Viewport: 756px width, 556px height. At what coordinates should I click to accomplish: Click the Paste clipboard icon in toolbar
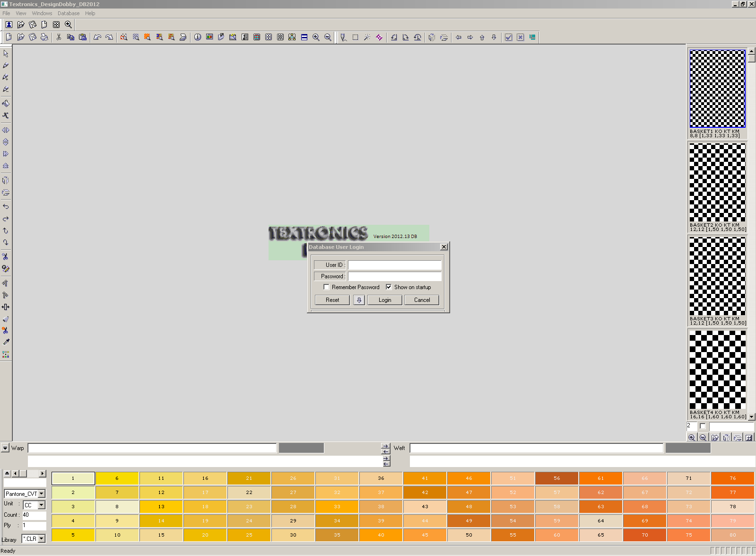[x=83, y=37]
